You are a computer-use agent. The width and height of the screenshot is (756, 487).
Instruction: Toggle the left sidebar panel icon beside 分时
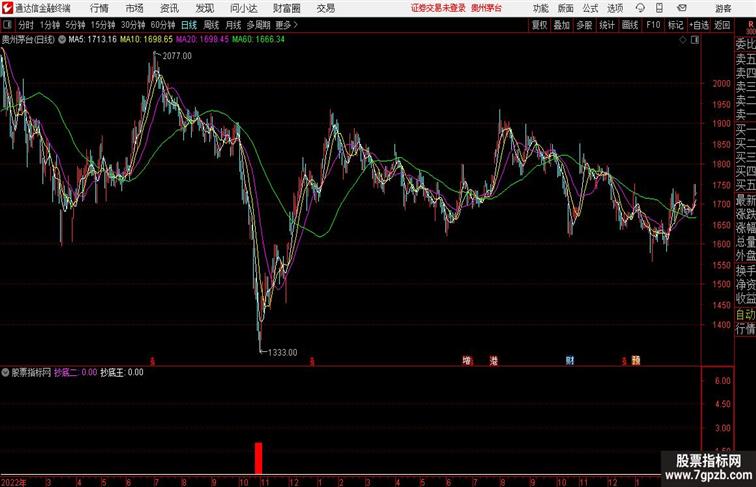pyautogui.click(x=7, y=25)
